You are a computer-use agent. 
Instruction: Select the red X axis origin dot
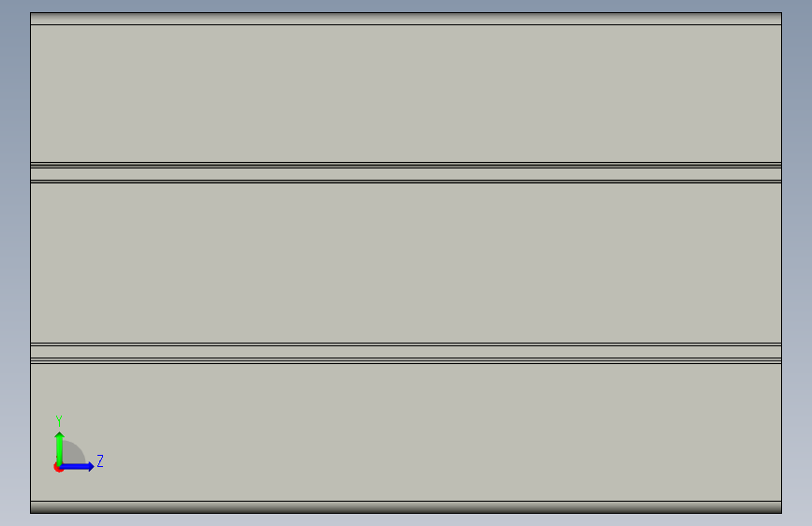coord(57,467)
